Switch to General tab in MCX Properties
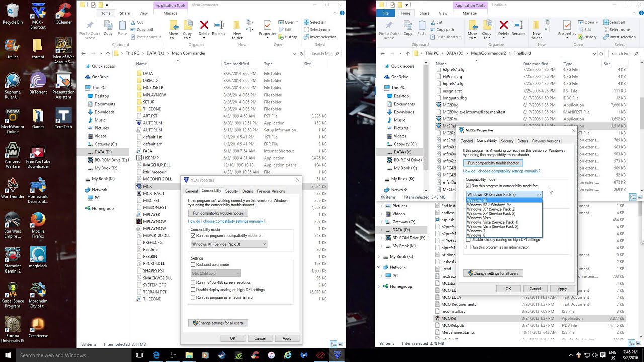 [191, 191]
